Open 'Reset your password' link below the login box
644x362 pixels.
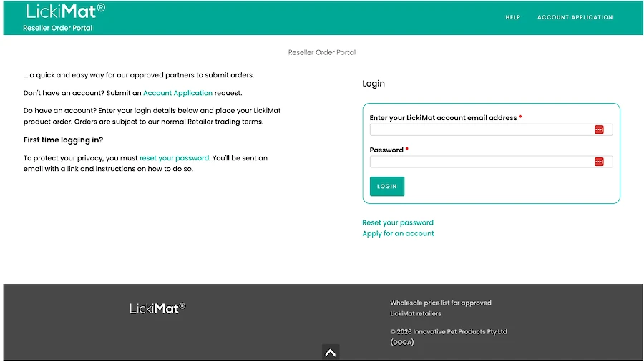(398, 222)
